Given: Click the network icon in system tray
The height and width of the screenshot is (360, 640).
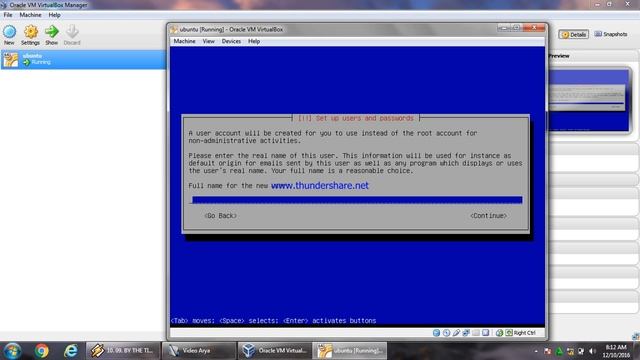Looking at the screenshot, I should click(x=581, y=351).
